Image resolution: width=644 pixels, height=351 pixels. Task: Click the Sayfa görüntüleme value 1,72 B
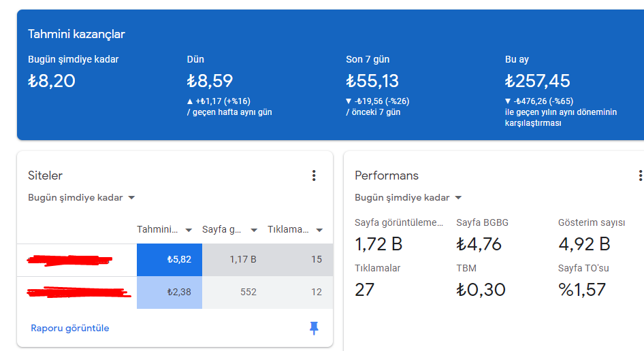379,244
